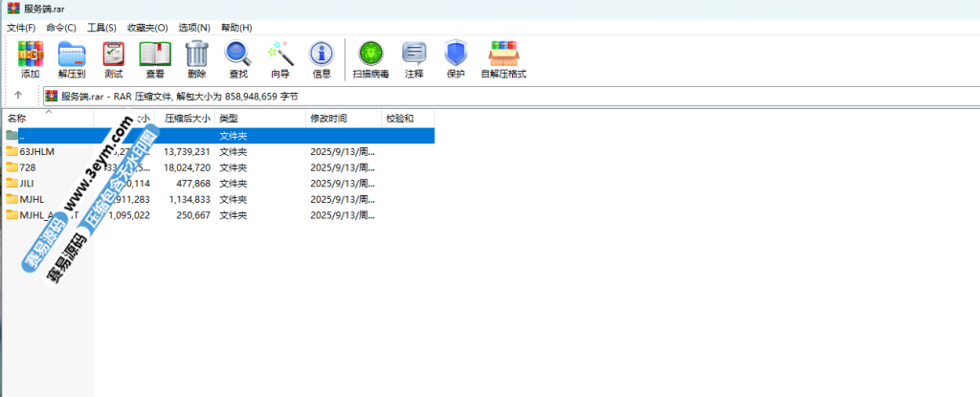Screen dimensions: 980x397
Task: Click the SFX (自解压格式) icon
Action: [503, 57]
